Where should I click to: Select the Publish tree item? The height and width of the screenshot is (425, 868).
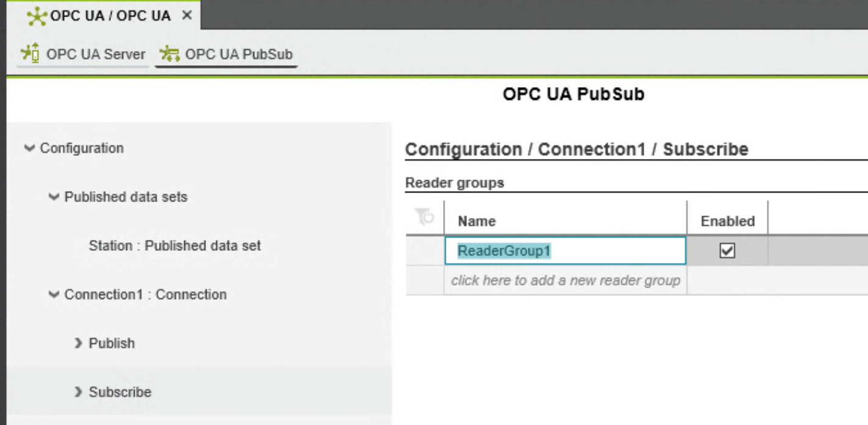point(112,343)
